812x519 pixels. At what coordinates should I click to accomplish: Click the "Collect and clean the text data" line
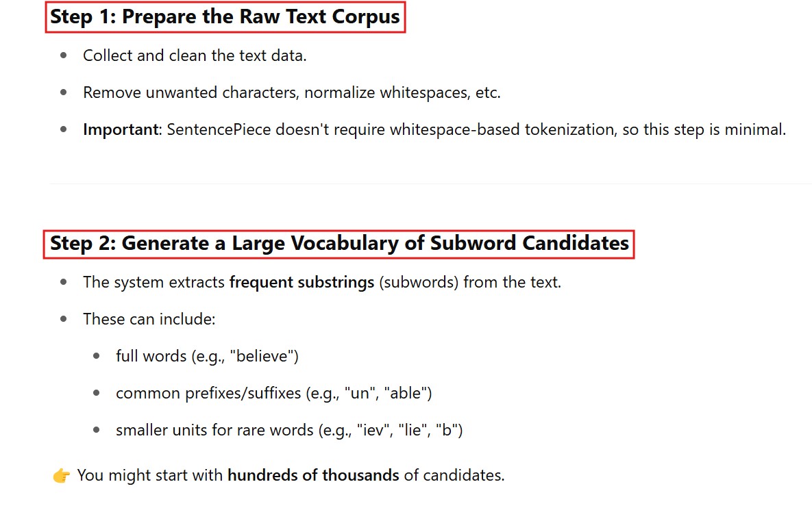[x=195, y=55]
